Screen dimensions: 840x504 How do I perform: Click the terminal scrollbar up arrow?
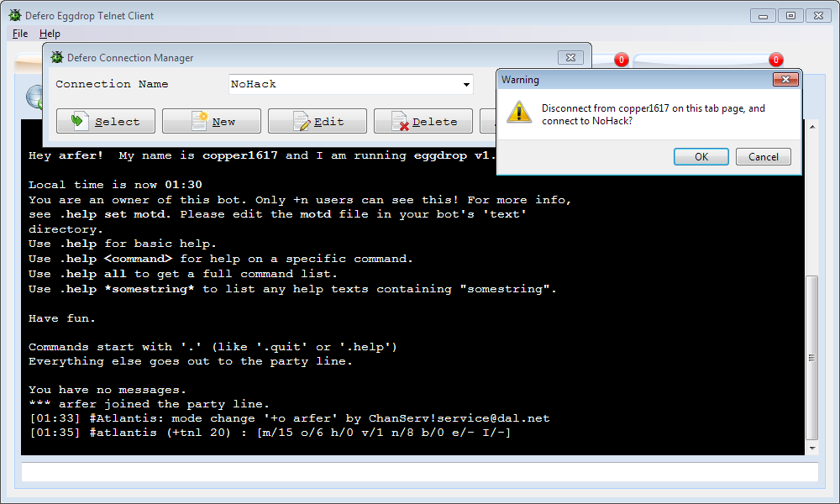point(812,127)
